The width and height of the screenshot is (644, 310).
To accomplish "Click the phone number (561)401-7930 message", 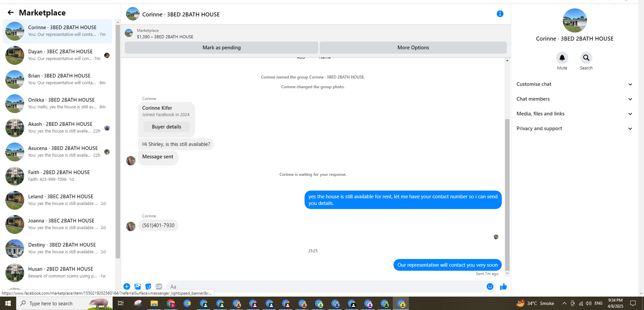I will pyautogui.click(x=158, y=225).
